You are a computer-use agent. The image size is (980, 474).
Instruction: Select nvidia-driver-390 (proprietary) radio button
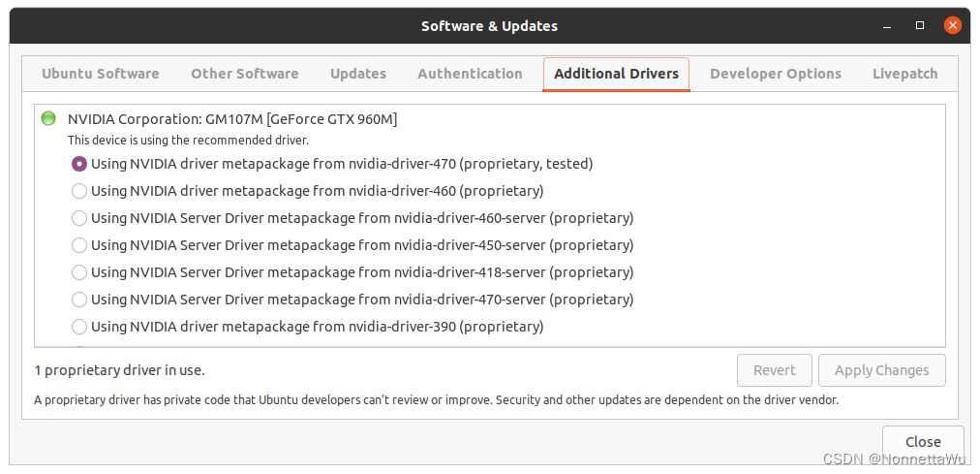(79, 327)
